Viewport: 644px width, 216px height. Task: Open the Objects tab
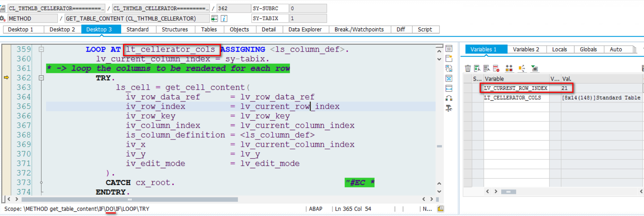click(x=240, y=29)
